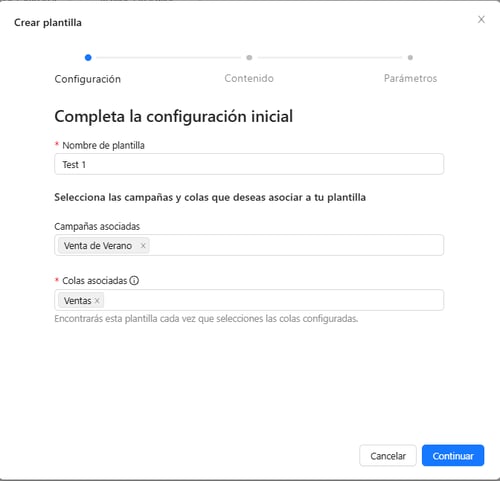This screenshot has width=500, height=481.
Task: Click the Ventas tag text
Action: [77, 301]
